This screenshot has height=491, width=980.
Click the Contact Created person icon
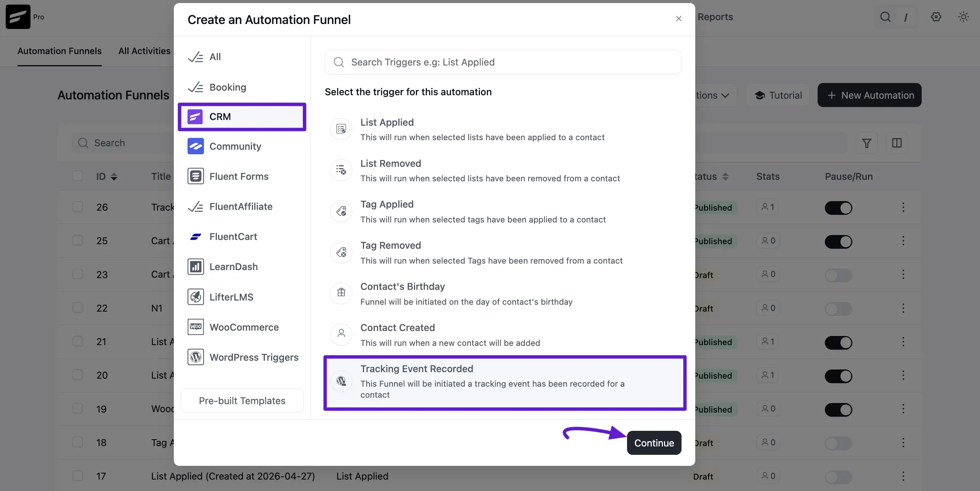(x=341, y=334)
